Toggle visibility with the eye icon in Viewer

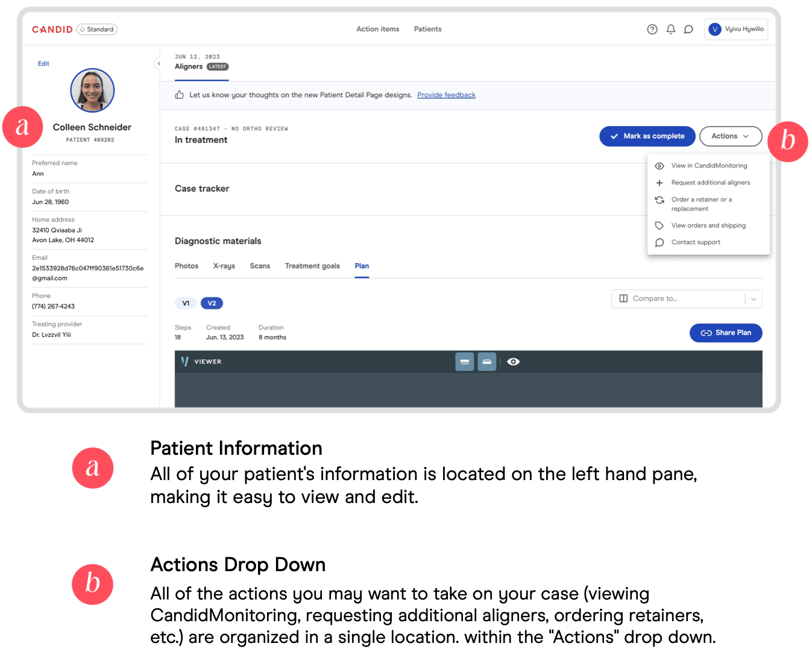(x=513, y=361)
